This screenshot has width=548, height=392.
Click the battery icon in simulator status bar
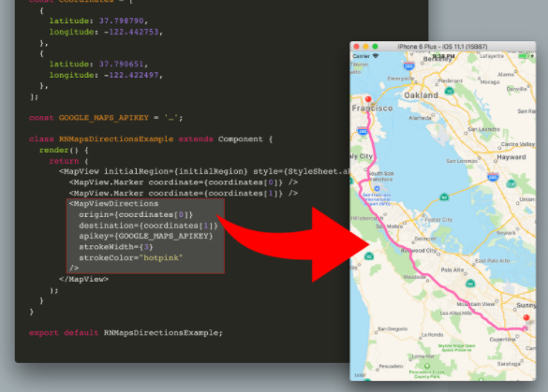click(524, 56)
